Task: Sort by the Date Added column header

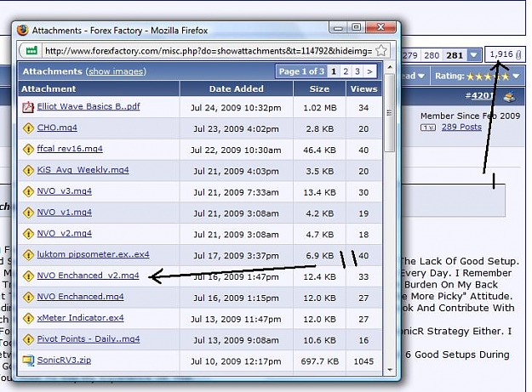Action: click(236, 89)
